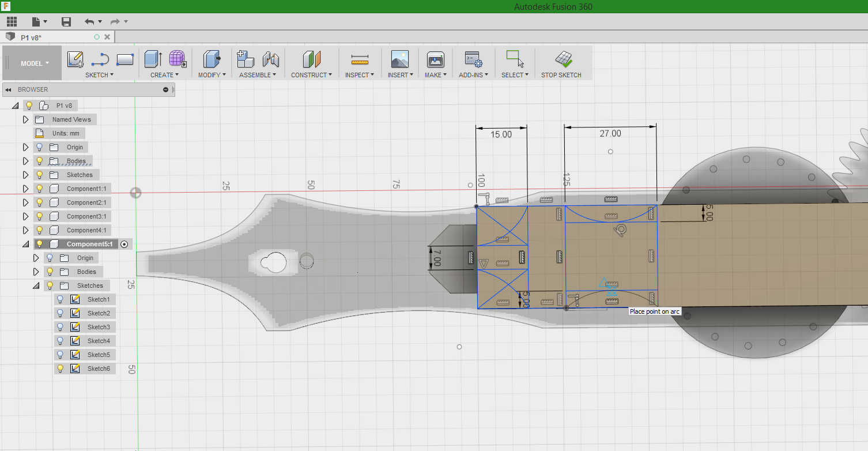Select the New Component tool
The width and height of the screenshot is (868, 451).
tap(246, 59)
